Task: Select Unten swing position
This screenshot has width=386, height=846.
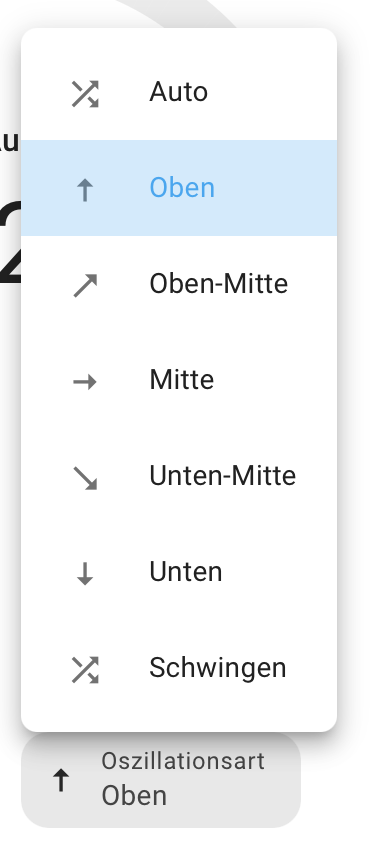Action: click(x=179, y=572)
